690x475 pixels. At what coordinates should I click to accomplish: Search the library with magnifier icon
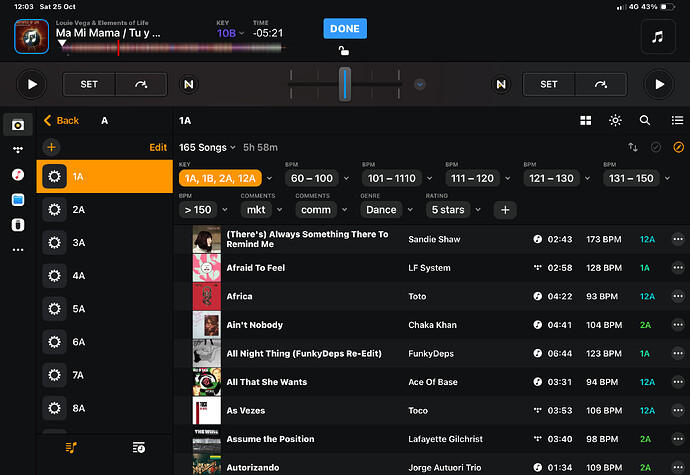645,120
